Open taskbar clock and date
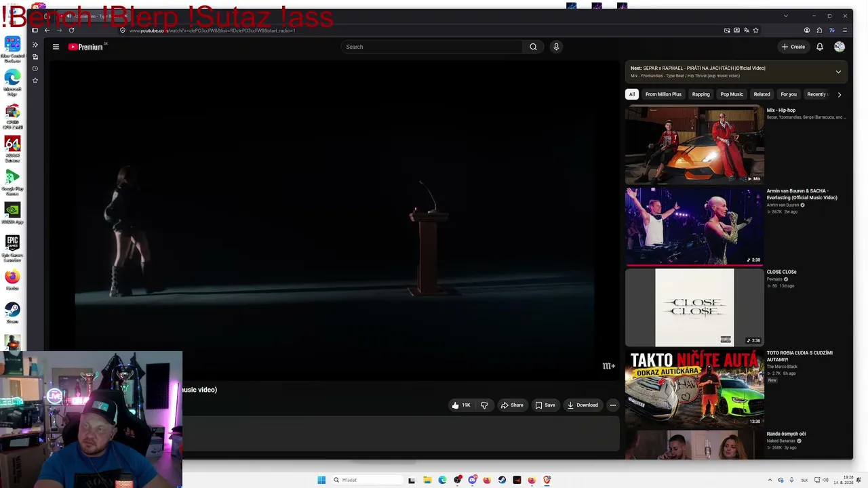Screen dimensions: 868x488 click(x=844, y=480)
